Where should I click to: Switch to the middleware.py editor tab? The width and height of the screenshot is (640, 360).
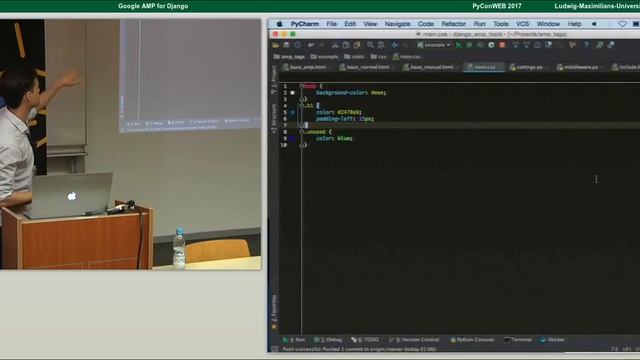click(x=580, y=67)
